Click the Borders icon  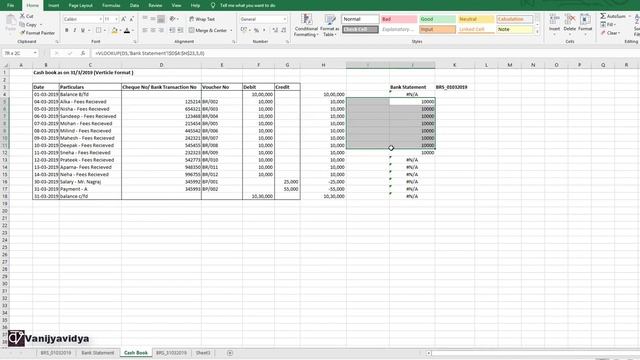98,30
